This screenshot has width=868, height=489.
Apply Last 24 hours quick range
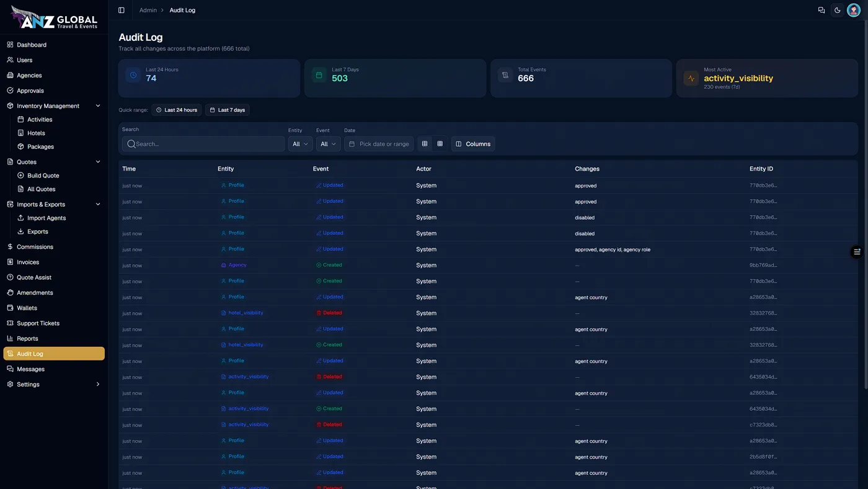(x=177, y=110)
